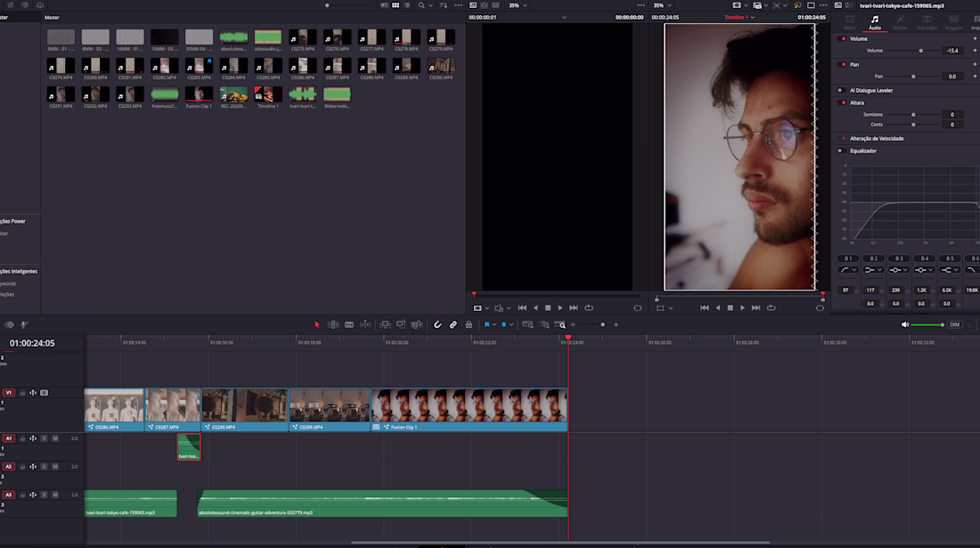This screenshot has width=980, height=548.
Task: Open the EQ Band 1 filter type dropdown
Action: coord(847,270)
